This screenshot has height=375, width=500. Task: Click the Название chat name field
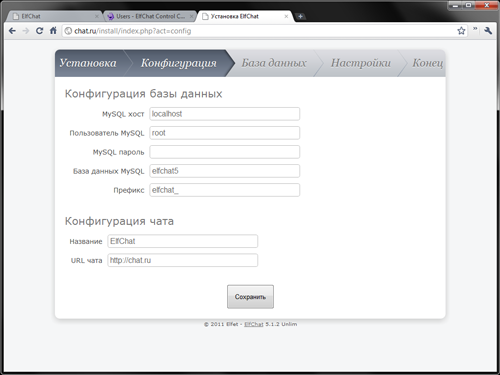pos(183,241)
